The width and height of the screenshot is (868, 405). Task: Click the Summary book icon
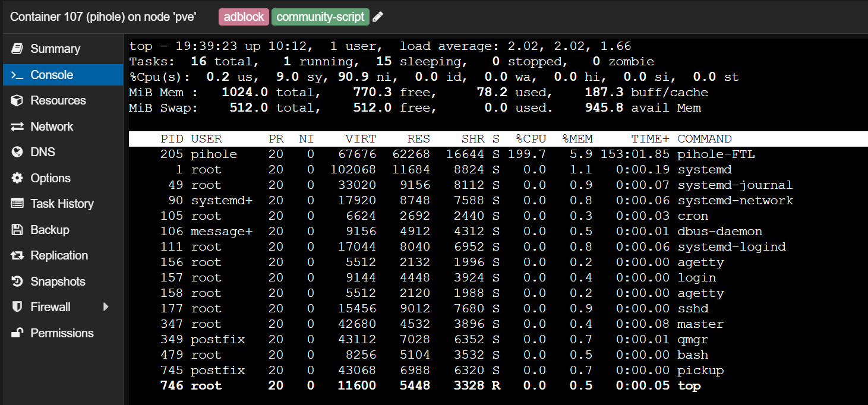17,49
